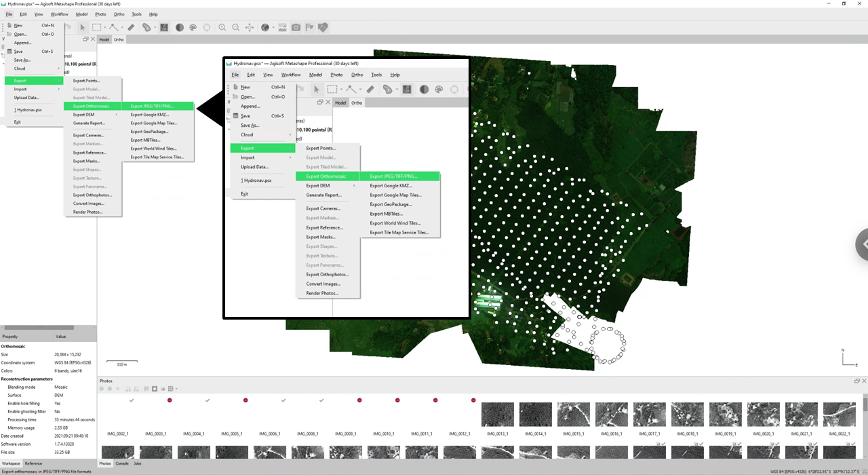The height and width of the screenshot is (475, 868).
Task: Switch to the Console tab
Action: (x=122, y=463)
